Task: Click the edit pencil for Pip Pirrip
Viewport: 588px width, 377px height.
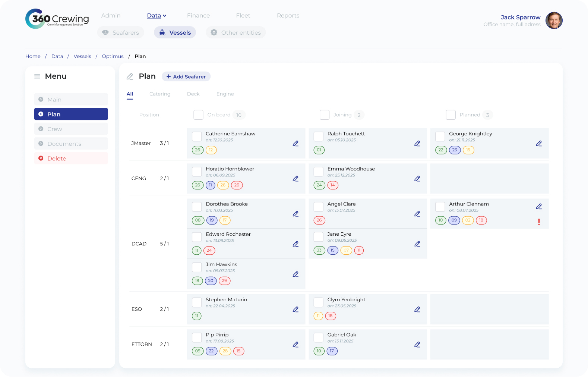Action: pyautogui.click(x=295, y=345)
